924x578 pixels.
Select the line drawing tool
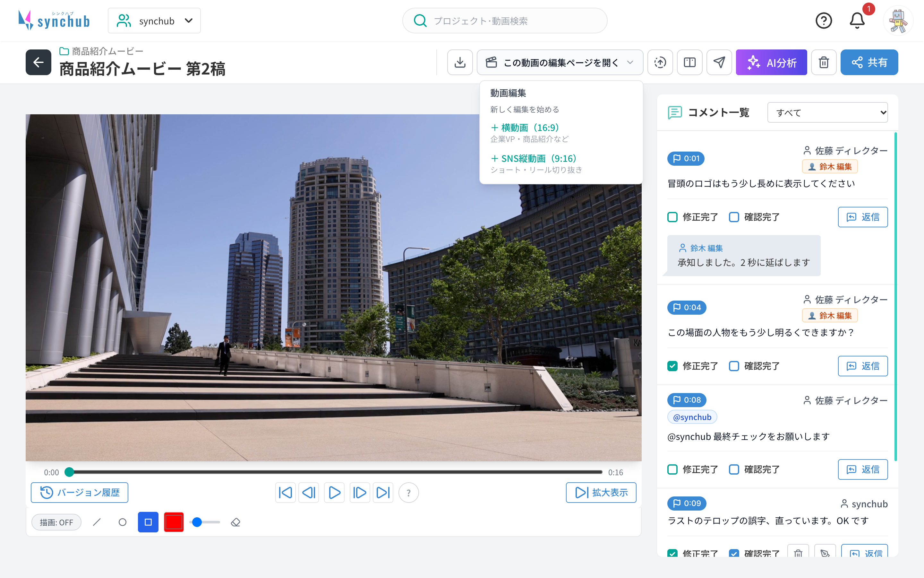[97, 522]
